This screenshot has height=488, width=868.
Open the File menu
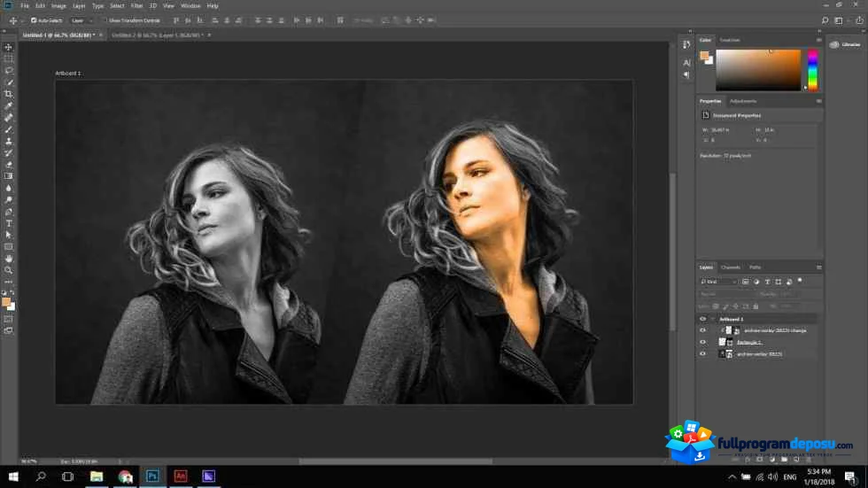(25, 5)
